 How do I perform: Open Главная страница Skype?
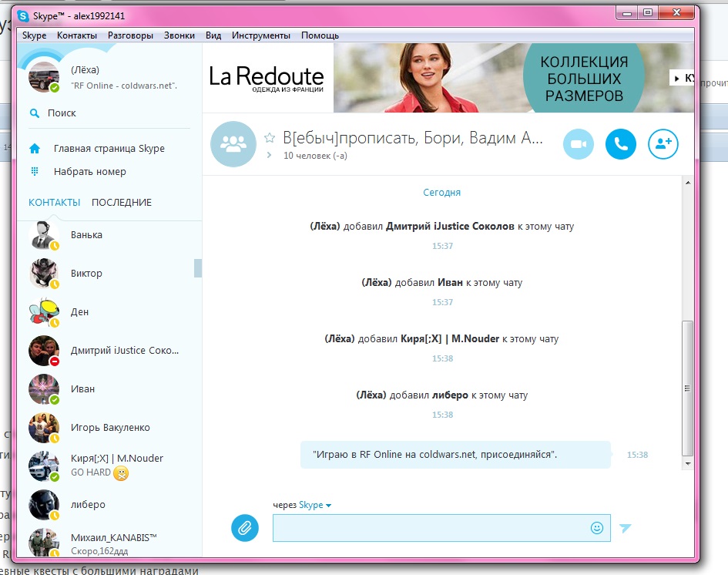pos(109,149)
